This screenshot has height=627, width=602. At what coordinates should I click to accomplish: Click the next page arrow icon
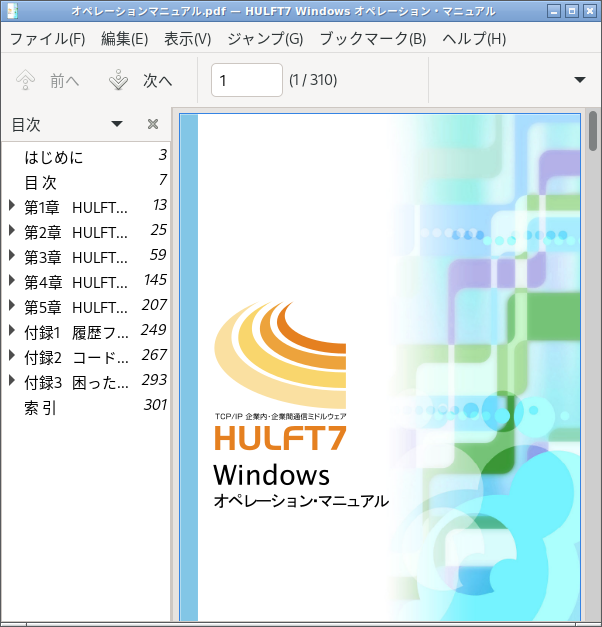(x=118, y=80)
